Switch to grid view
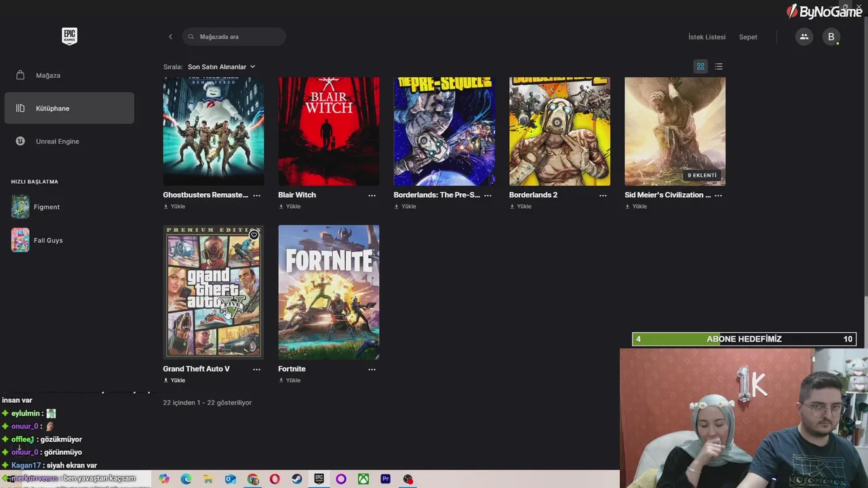 (701, 66)
